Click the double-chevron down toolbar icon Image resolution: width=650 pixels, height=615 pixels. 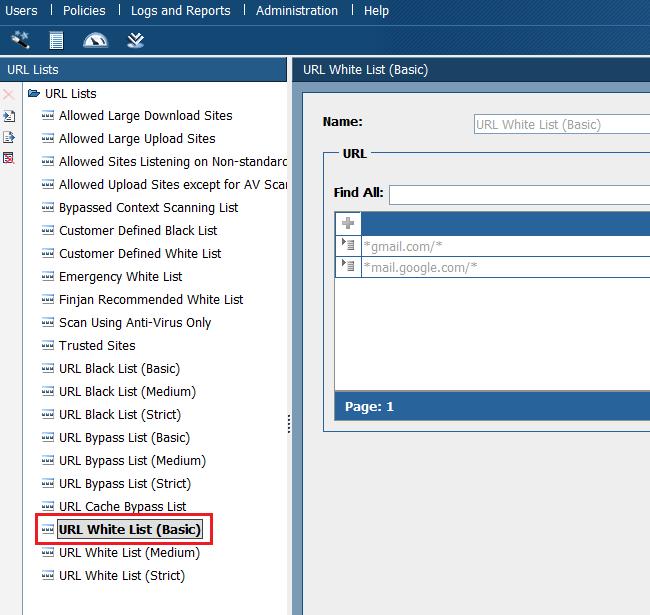(135, 40)
